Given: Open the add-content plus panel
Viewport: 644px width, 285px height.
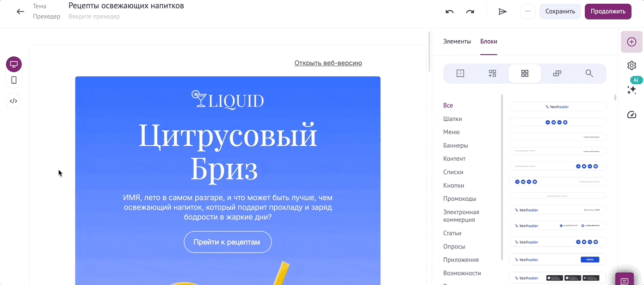Looking at the screenshot, I should 632,42.
